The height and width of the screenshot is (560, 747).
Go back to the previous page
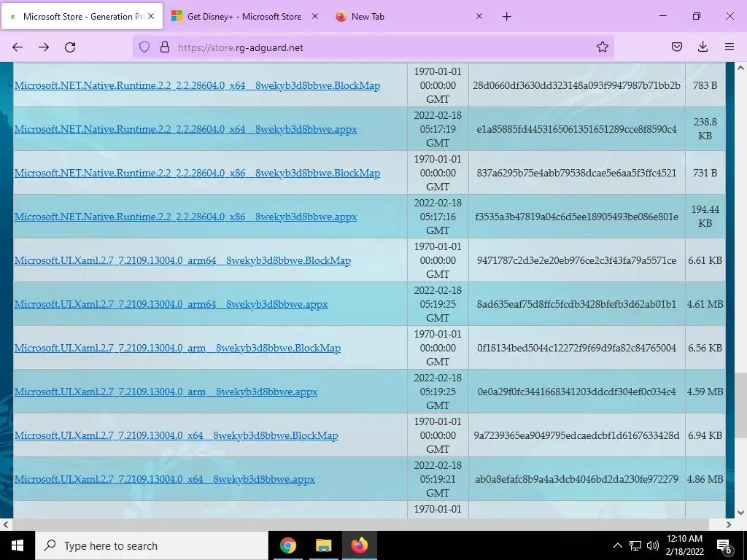point(18,47)
